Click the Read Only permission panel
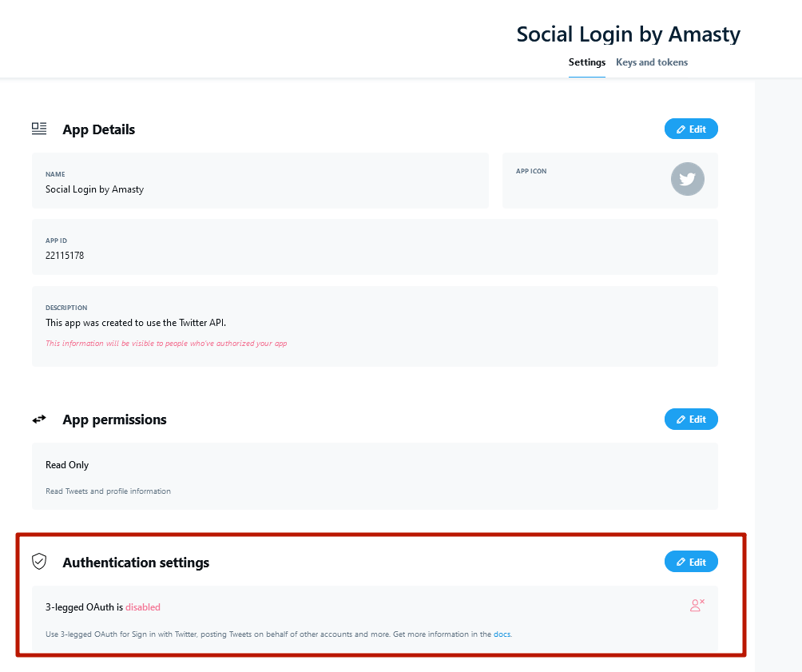The width and height of the screenshot is (802, 672). [x=375, y=476]
